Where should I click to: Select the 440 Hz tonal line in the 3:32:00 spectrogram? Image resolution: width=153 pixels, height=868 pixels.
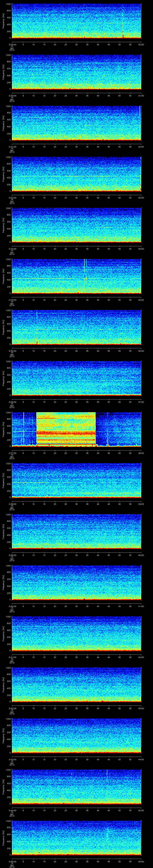[76, 176]
